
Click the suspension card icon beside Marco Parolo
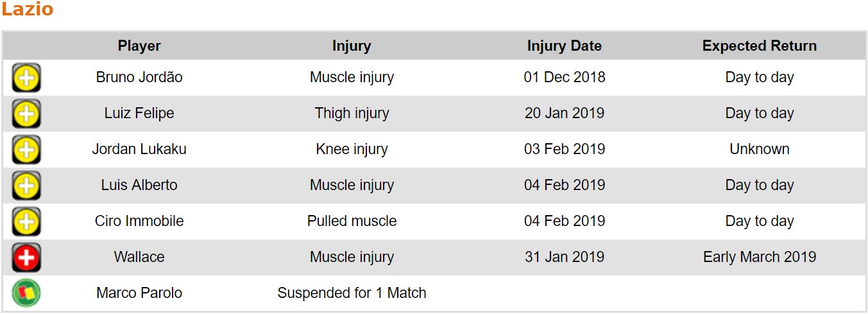pos(26,293)
